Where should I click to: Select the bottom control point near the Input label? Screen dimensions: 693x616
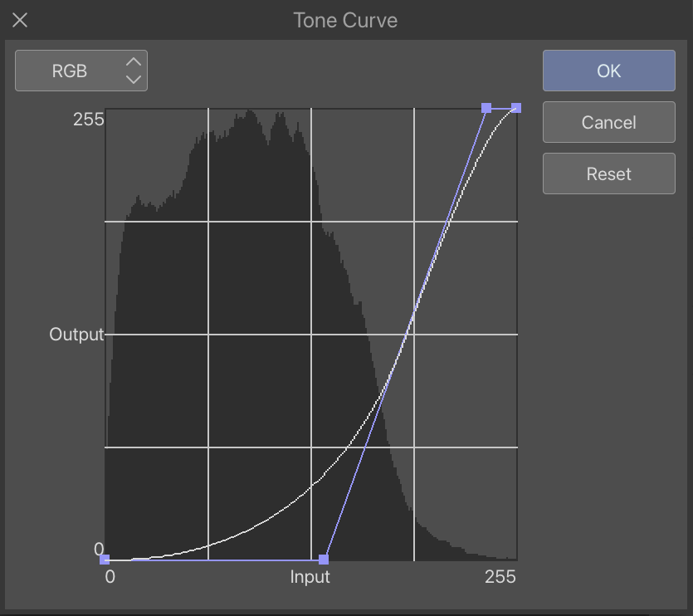[x=324, y=560]
